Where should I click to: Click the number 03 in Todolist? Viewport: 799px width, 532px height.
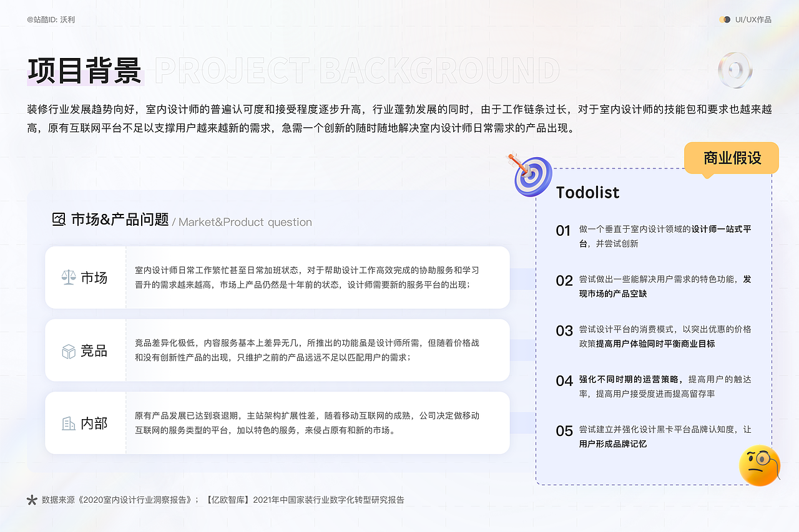tap(564, 331)
